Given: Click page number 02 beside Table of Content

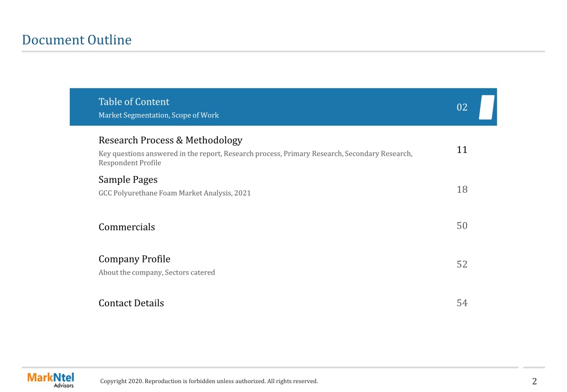Looking at the screenshot, I should click(462, 107).
